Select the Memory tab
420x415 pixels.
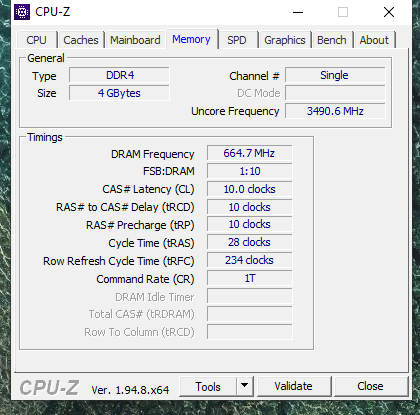click(191, 39)
